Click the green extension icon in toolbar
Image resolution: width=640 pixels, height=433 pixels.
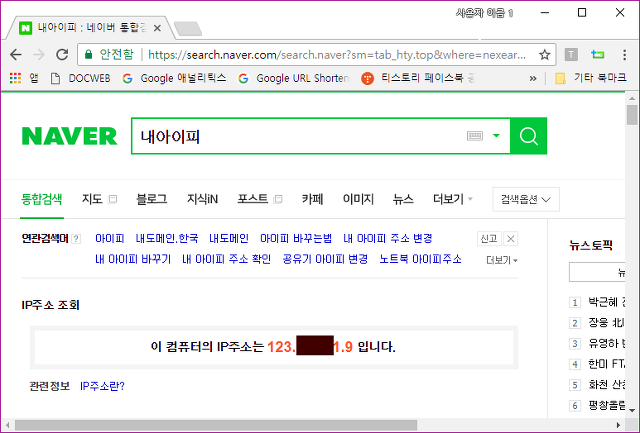(x=598, y=54)
